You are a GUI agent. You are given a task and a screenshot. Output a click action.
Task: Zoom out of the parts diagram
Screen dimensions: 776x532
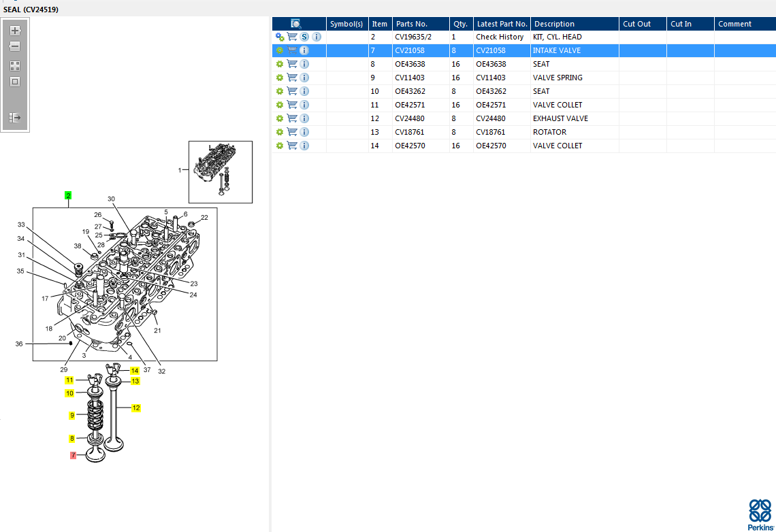15,46
